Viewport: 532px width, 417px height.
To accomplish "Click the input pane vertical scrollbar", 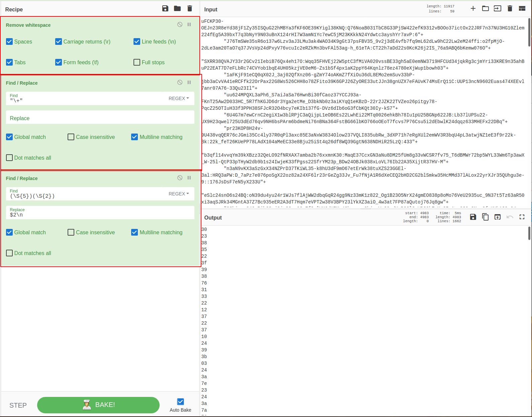I will tap(529, 32).
